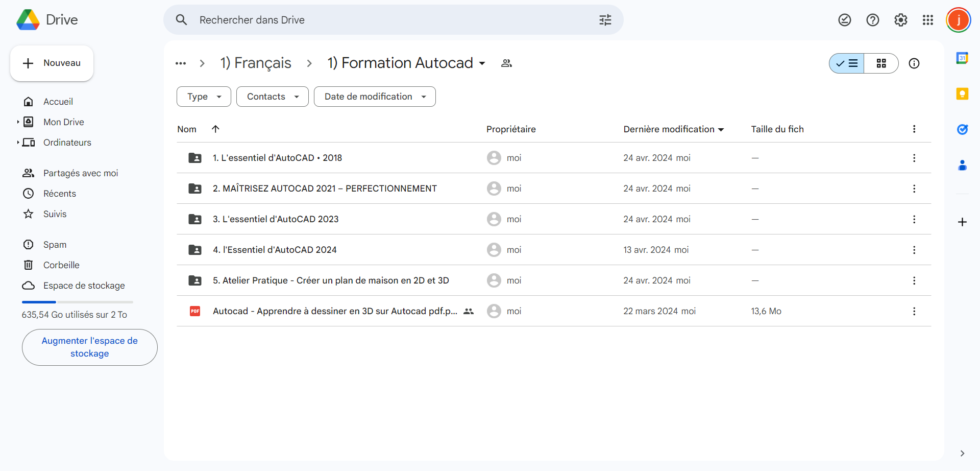Open Google Keep side panel icon
Screen dimensions: 980x471
pyautogui.click(x=962, y=93)
